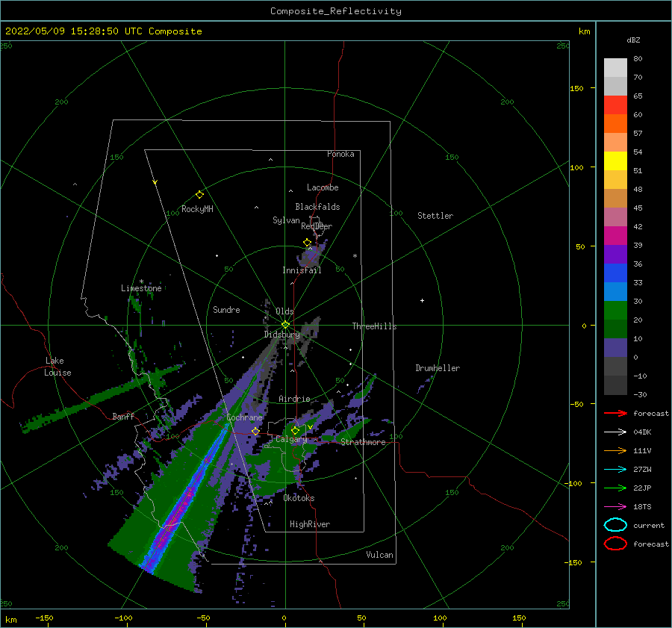Pick the indigo 0–10 dBZ swatch

tap(615, 348)
